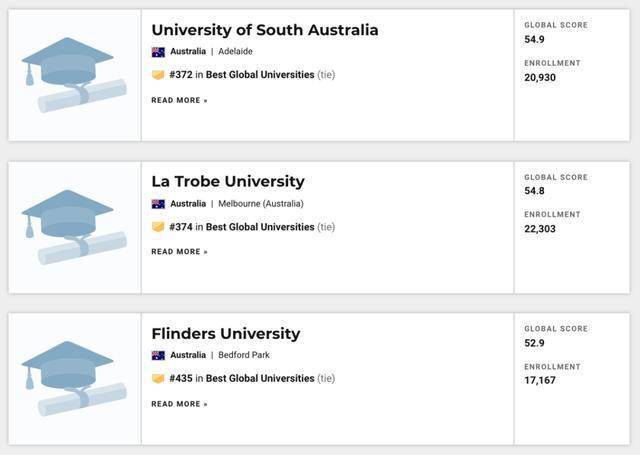Viewport: 640px width, 455px height.
Task: Open the La Trobe University title link
Action: 228,182
